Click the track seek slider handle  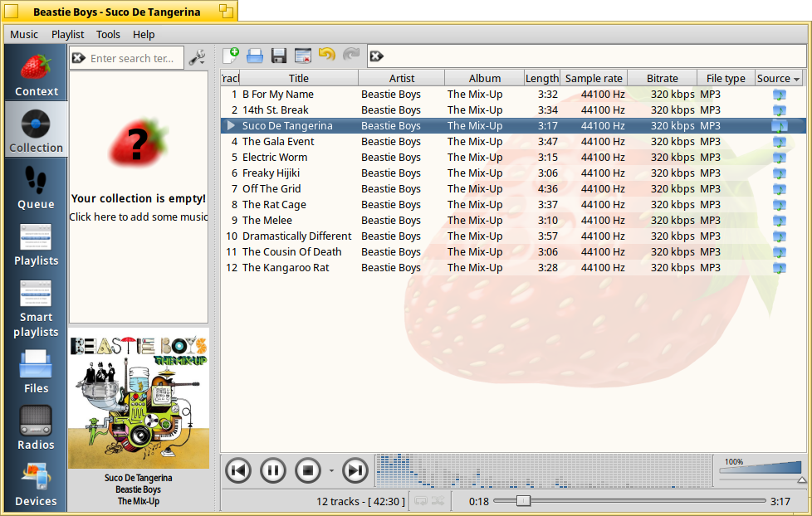[x=523, y=501]
